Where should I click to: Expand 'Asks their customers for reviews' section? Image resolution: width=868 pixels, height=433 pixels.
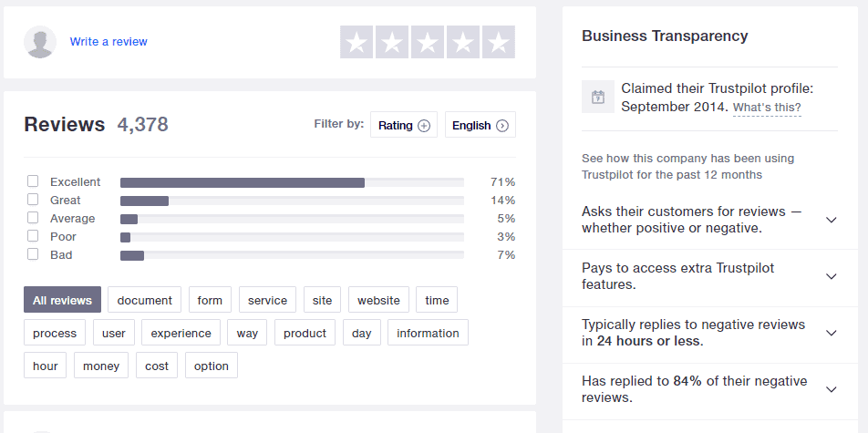(x=831, y=220)
